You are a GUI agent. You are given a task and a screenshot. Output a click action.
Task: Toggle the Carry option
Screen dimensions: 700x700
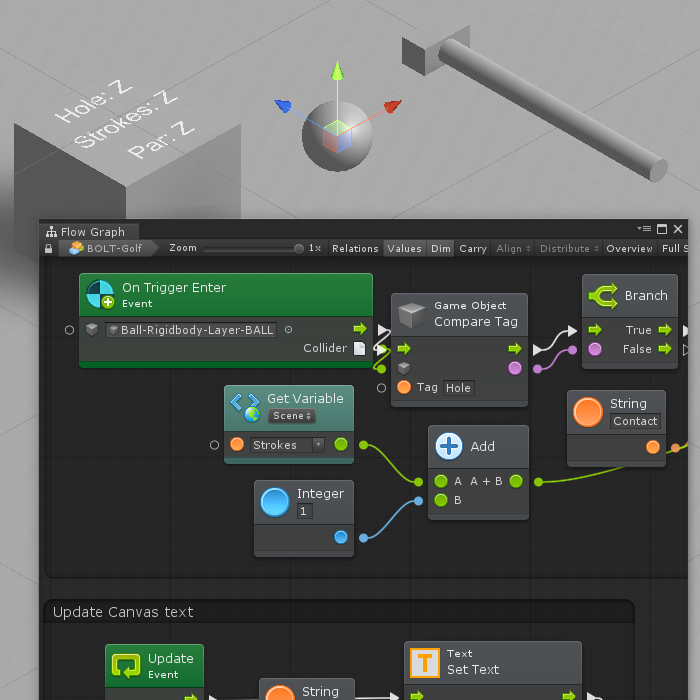[x=473, y=249]
